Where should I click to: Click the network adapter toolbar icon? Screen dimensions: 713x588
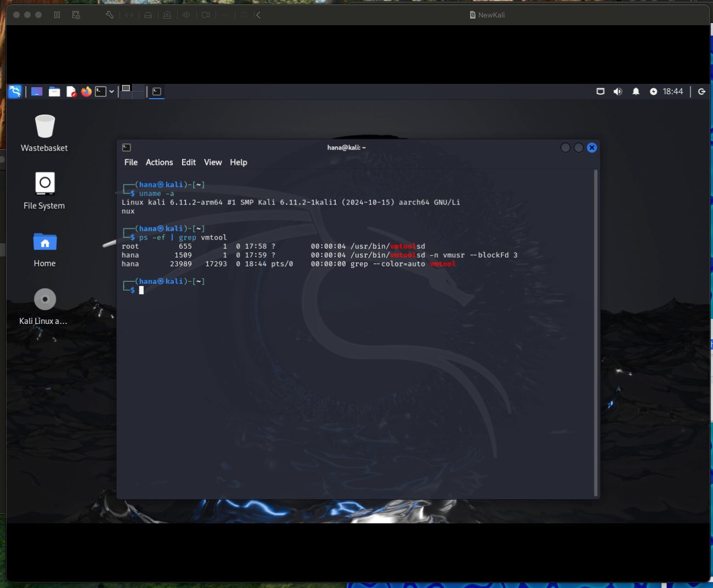click(x=129, y=15)
